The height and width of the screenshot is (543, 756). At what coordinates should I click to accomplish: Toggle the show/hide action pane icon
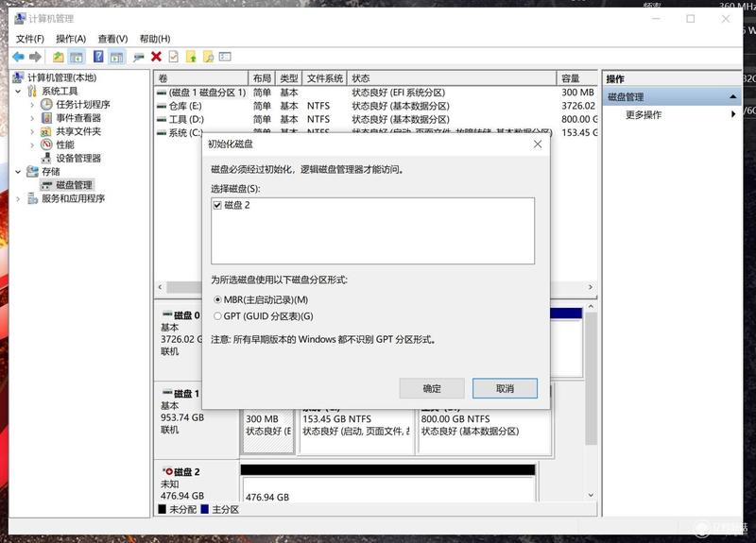coord(116,57)
